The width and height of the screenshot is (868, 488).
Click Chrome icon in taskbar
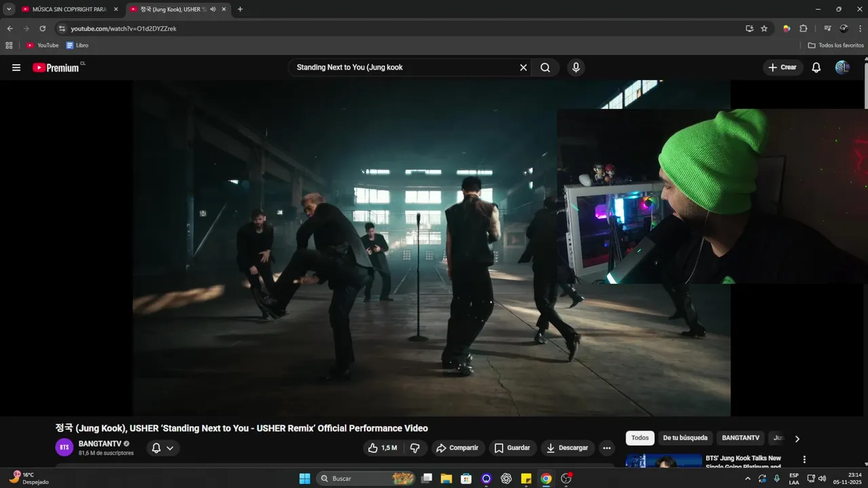546,479
